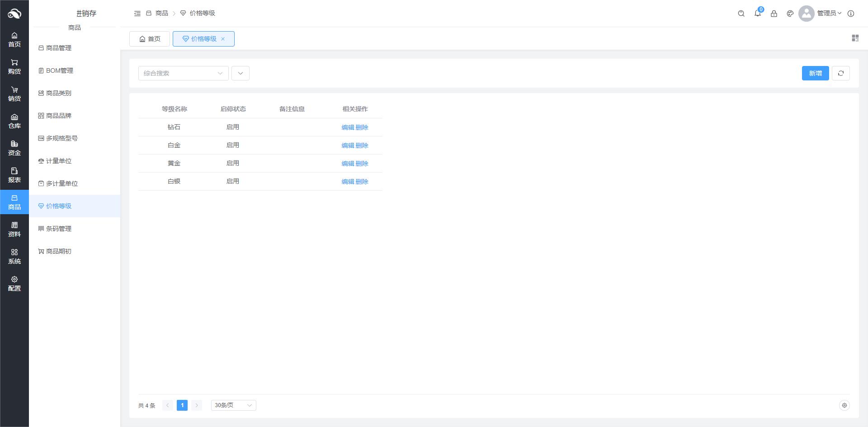The image size is (868, 427).
Task: Select 商品管理 in the side menu
Action: point(59,48)
